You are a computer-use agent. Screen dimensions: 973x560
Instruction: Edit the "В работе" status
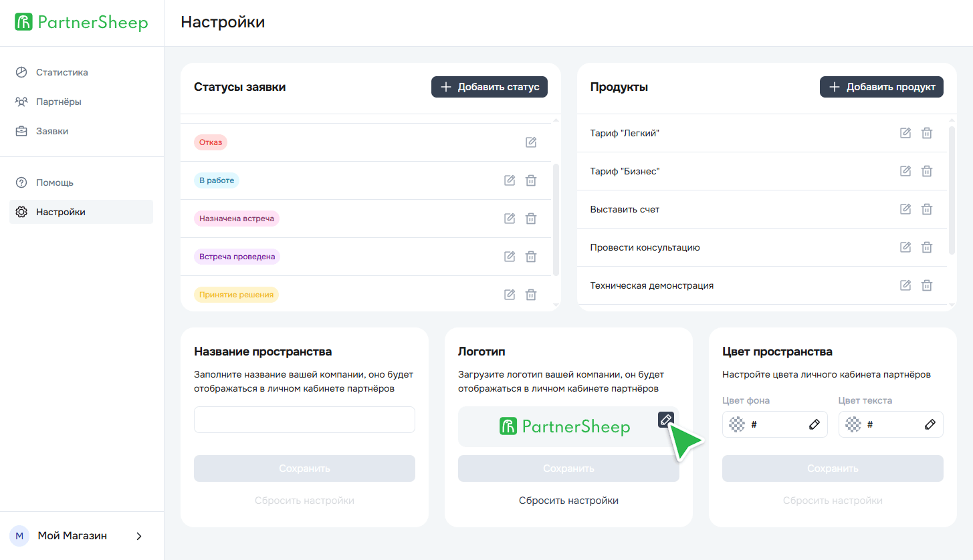click(x=510, y=180)
